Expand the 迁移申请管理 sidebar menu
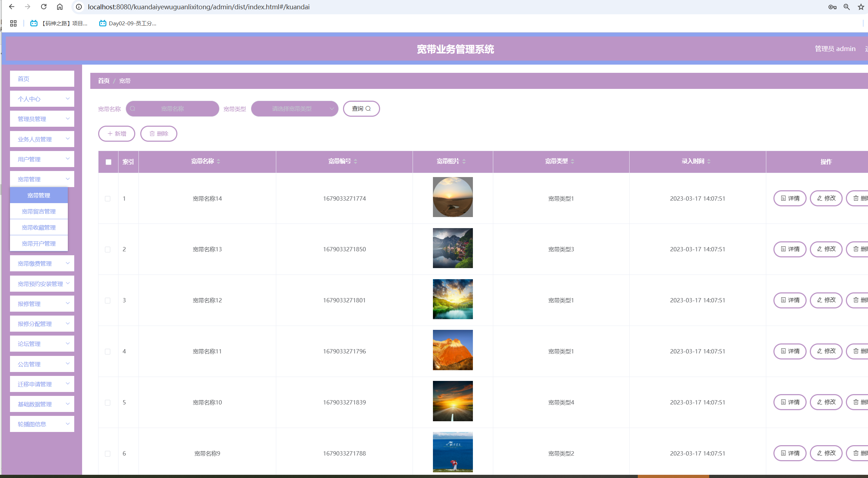Screen dimensions: 868x478 pos(42,384)
